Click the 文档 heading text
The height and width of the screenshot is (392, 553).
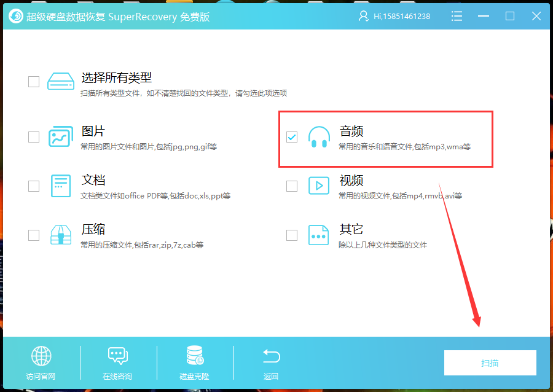(93, 180)
